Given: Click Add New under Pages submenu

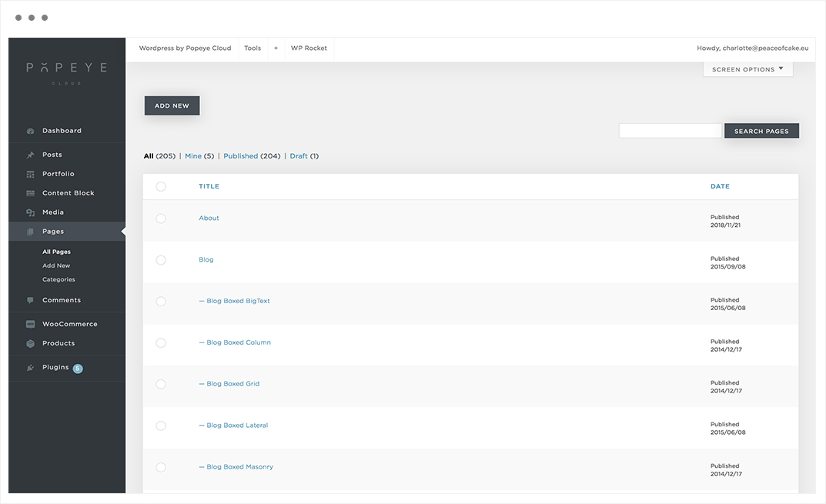Looking at the screenshot, I should [56, 266].
